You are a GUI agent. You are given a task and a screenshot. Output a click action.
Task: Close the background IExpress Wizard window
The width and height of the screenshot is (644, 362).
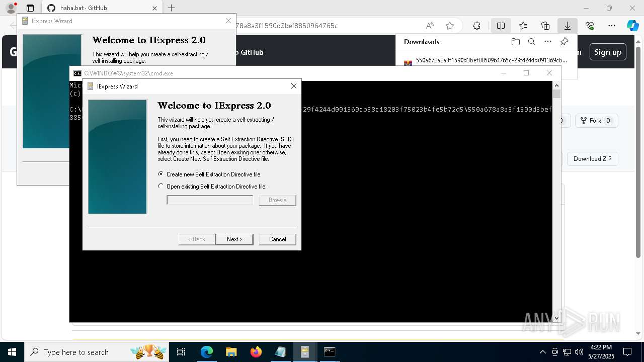point(228,21)
